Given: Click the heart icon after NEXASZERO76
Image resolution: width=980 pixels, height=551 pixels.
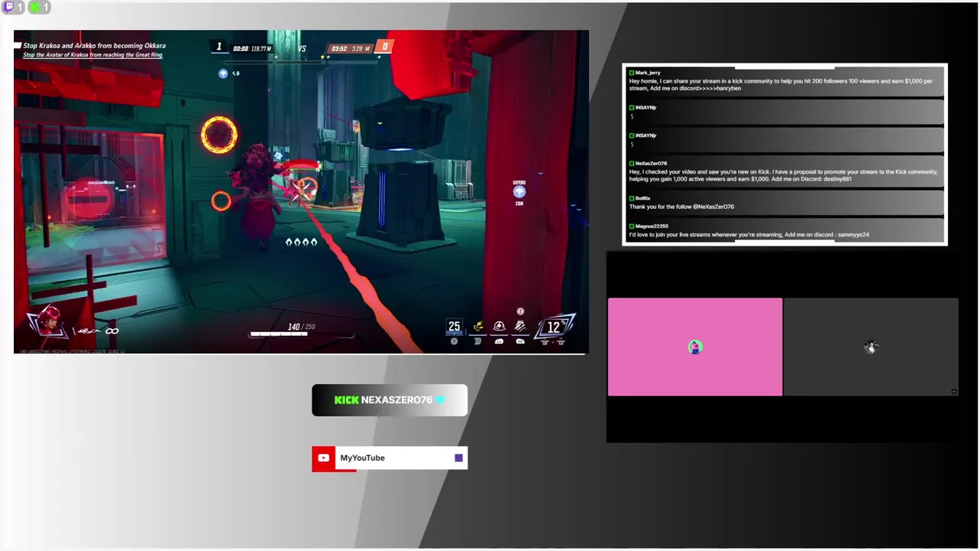Looking at the screenshot, I should (x=440, y=399).
